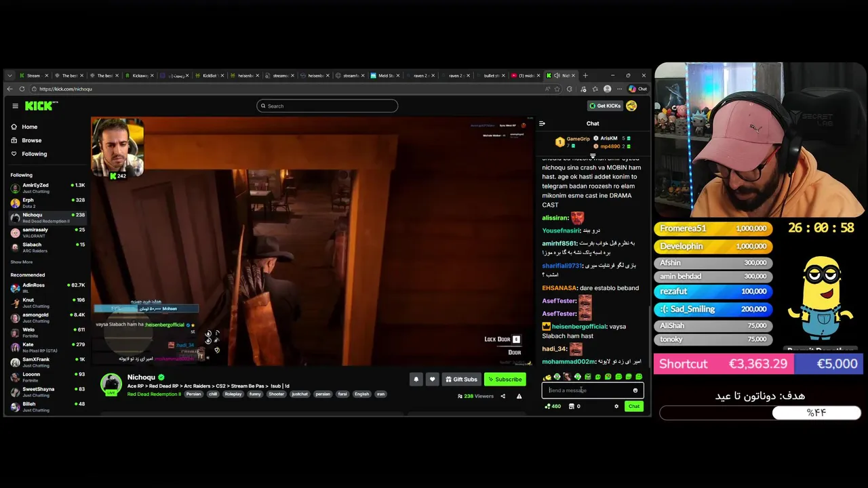Click the Persian stream tag
Image resolution: width=868 pixels, height=488 pixels.
(194, 394)
